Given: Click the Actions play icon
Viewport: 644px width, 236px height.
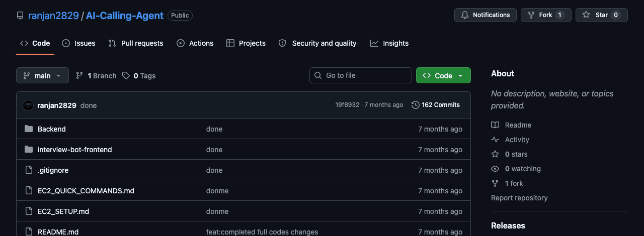Looking at the screenshot, I should click(x=181, y=43).
